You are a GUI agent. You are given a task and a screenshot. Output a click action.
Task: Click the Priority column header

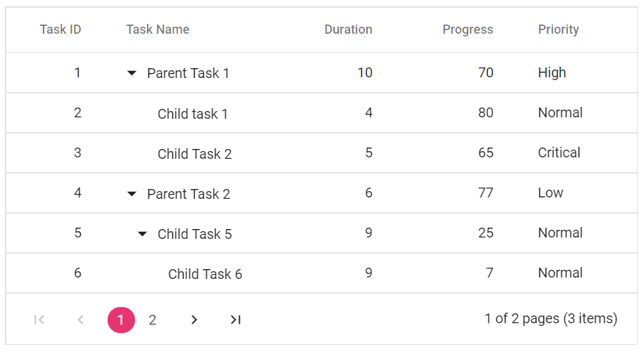[x=558, y=30]
